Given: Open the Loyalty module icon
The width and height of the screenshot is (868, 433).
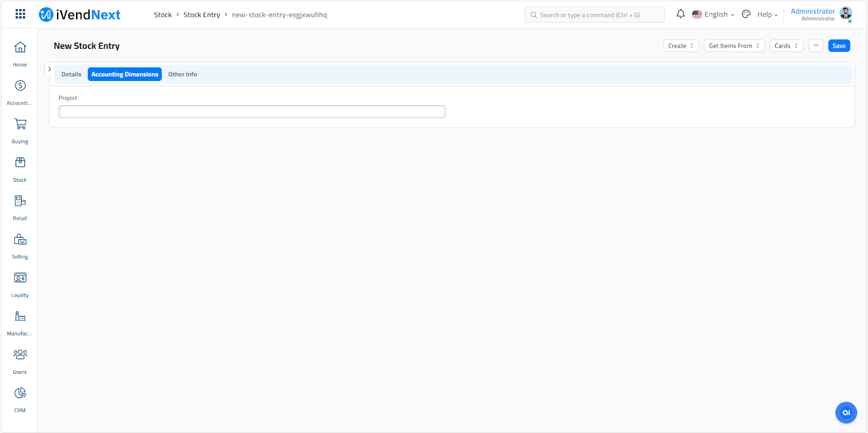Looking at the screenshot, I should [20, 278].
